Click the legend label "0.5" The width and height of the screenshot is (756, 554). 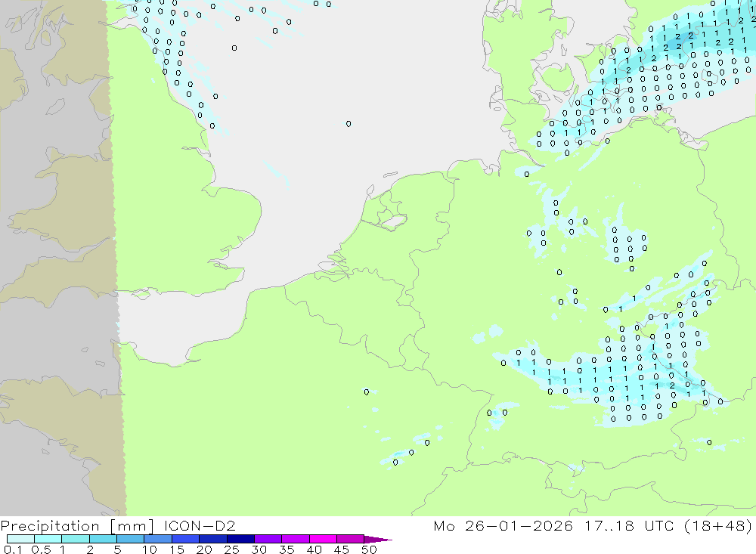(41, 549)
